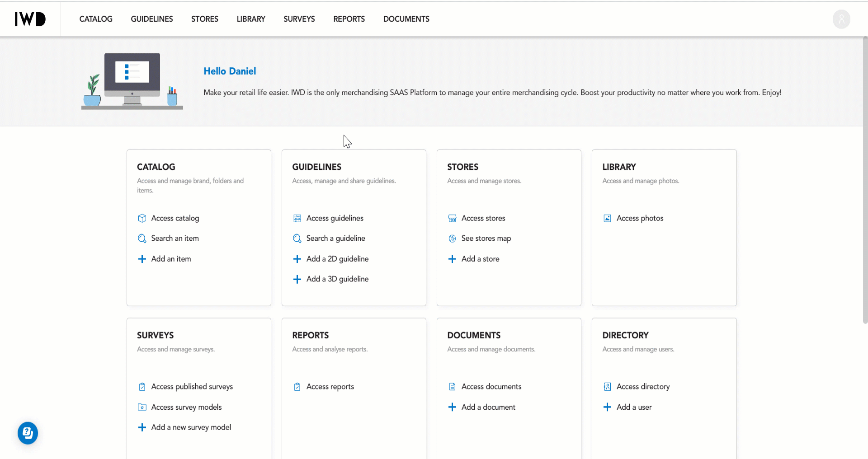This screenshot has width=868, height=459.
Task: Click the page vertical scrollbar
Action: tap(865, 181)
